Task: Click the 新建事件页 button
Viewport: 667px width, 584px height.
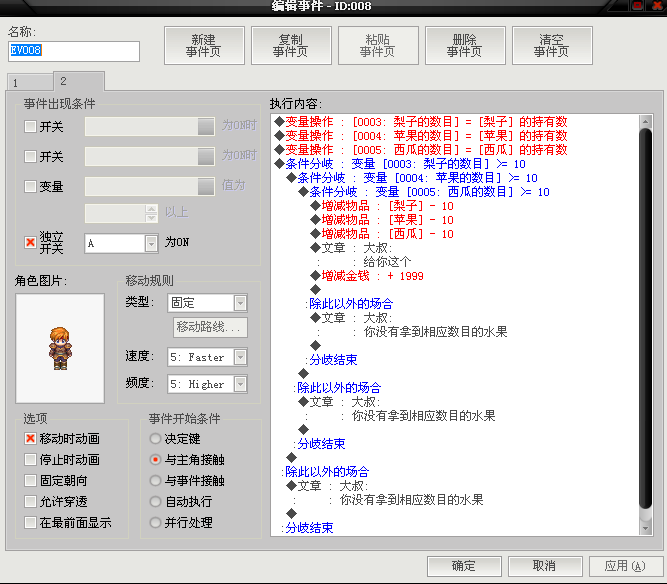Action: [204, 46]
